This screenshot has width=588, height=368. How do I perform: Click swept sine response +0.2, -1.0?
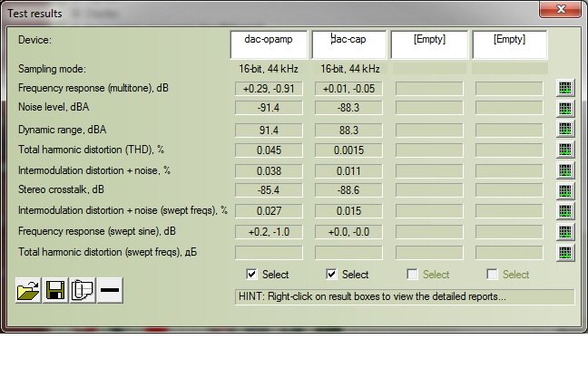coord(269,232)
